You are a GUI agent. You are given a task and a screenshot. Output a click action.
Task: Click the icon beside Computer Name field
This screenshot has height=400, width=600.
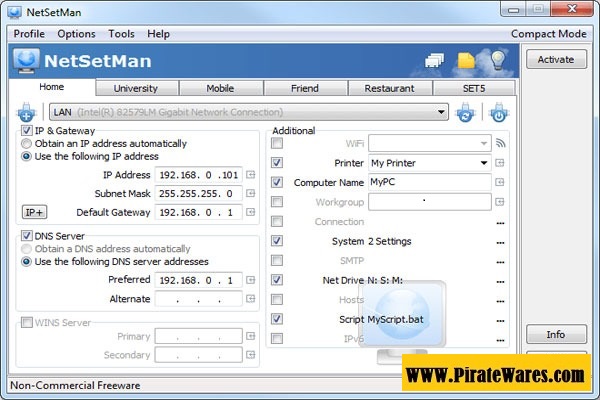coord(500,182)
